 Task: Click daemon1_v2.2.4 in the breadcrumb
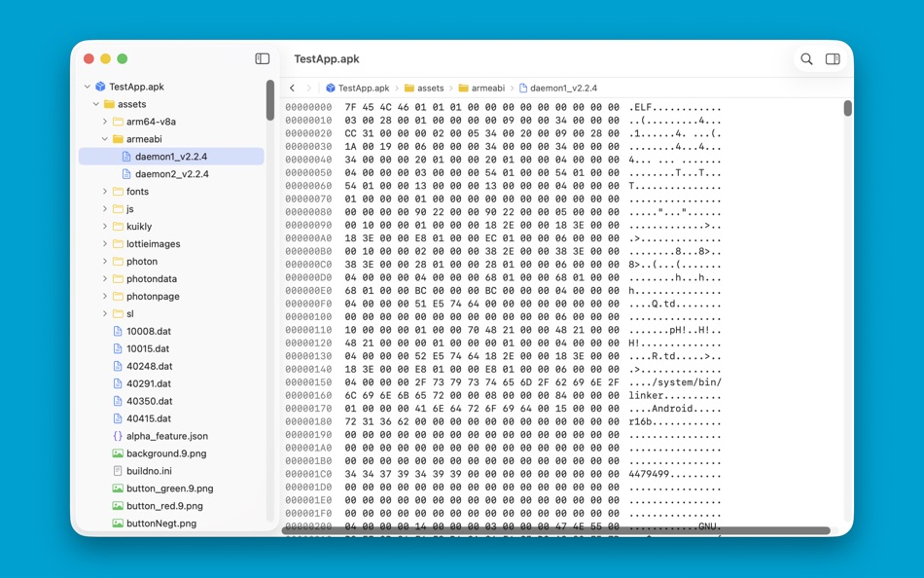coord(558,88)
